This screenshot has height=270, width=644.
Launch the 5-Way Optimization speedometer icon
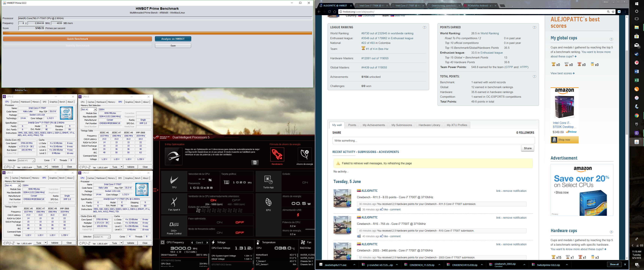(x=174, y=156)
